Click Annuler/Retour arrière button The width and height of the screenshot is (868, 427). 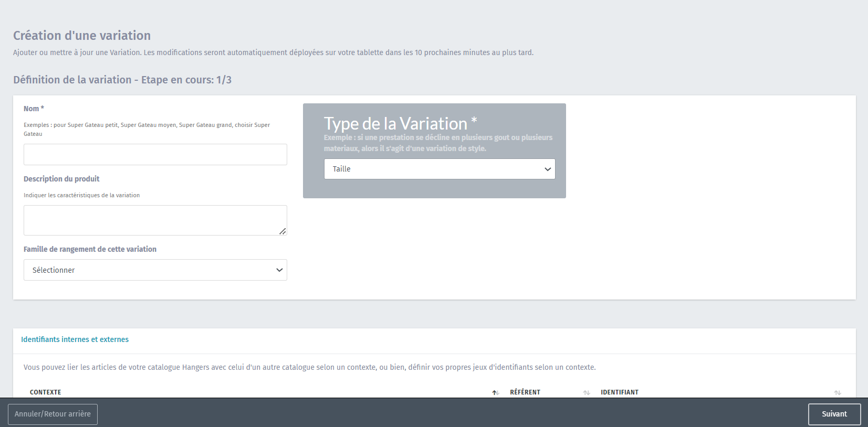53,414
